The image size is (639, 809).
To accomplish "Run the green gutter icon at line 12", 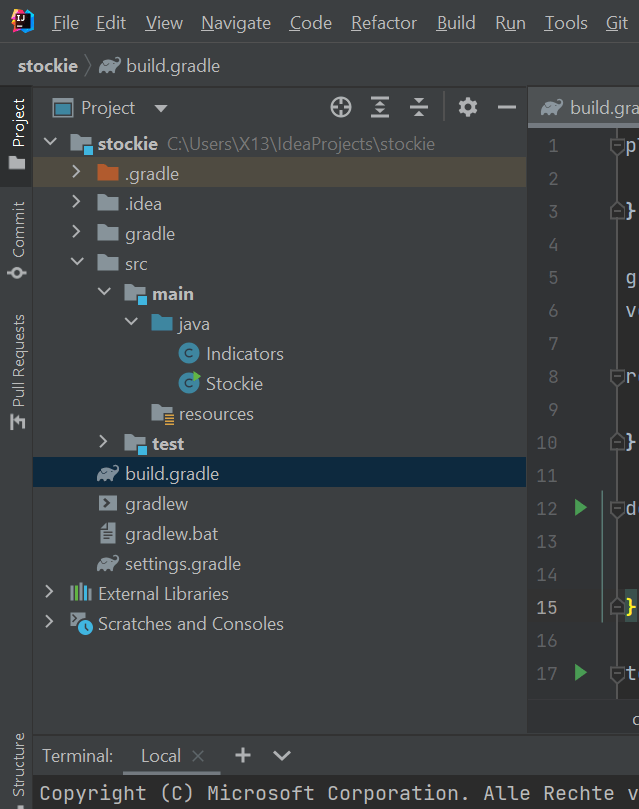I will click(x=580, y=508).
